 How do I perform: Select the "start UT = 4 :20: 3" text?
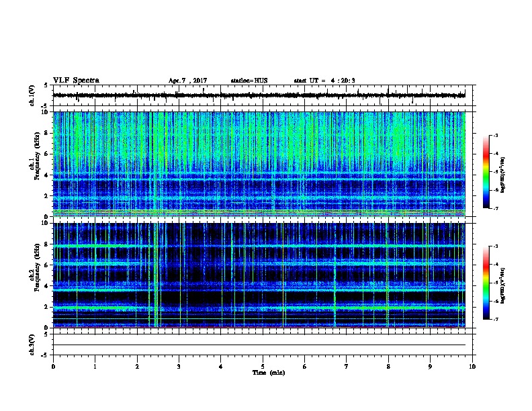click(324, 81)
